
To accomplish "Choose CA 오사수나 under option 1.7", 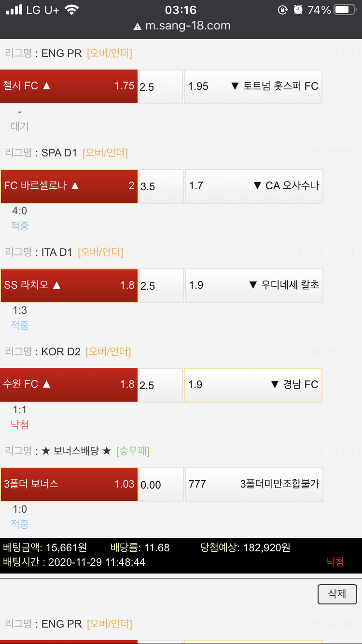I will tap(253, 186).
